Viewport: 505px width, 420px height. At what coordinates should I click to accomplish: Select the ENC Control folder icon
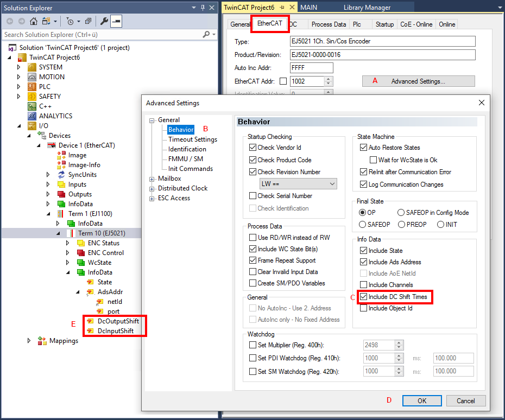tap(81, 253)
